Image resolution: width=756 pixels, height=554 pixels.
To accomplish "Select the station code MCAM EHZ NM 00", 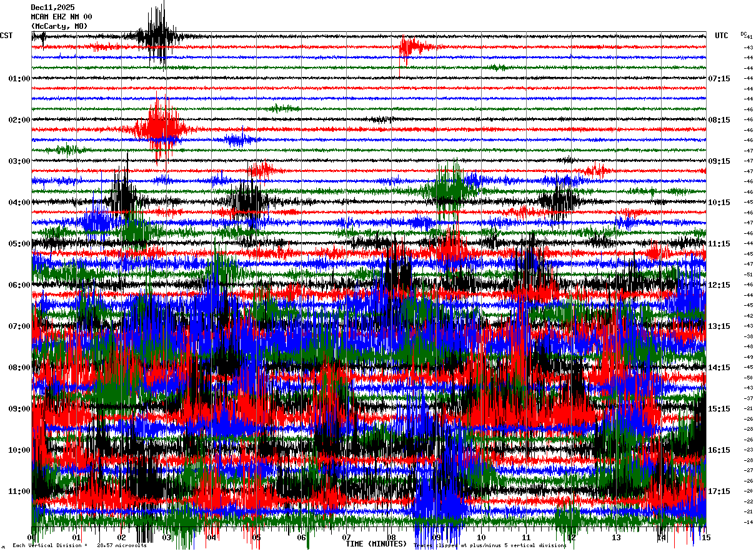I will coord(61,17).
